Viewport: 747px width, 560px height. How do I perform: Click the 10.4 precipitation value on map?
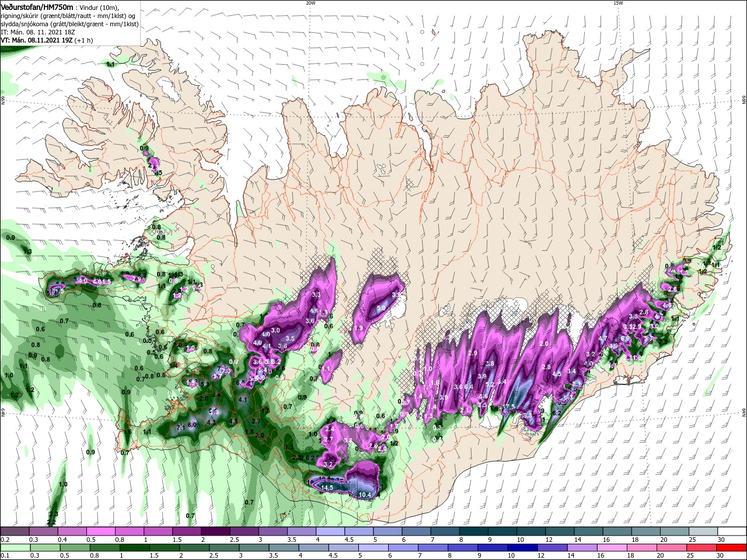365,495
